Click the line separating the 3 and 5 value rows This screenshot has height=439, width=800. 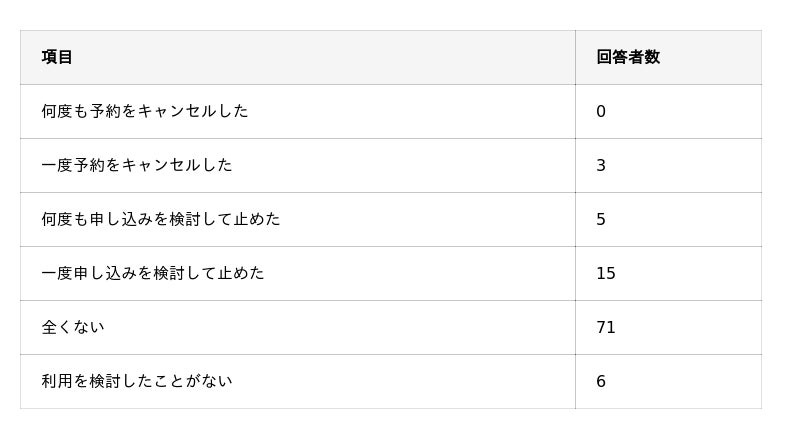[x=668, y=192]
